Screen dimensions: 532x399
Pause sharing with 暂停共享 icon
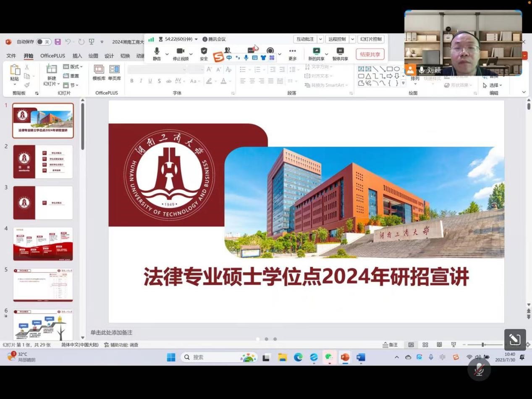click(x=340, y=51)
